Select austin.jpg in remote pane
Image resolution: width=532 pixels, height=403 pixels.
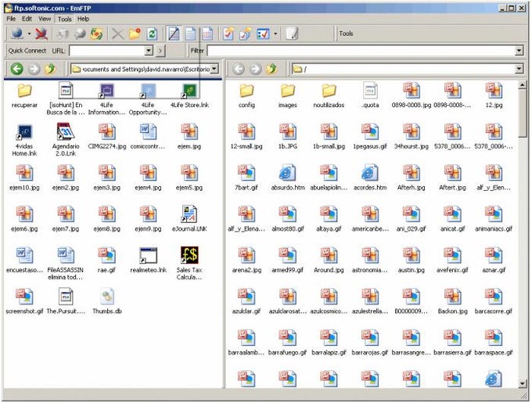tap(412, 260)
